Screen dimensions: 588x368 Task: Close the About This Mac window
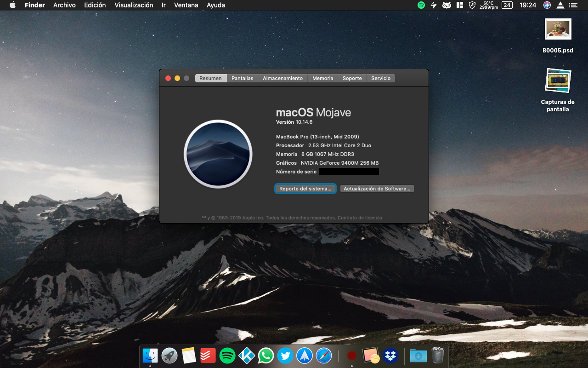(x=168, y=78)
